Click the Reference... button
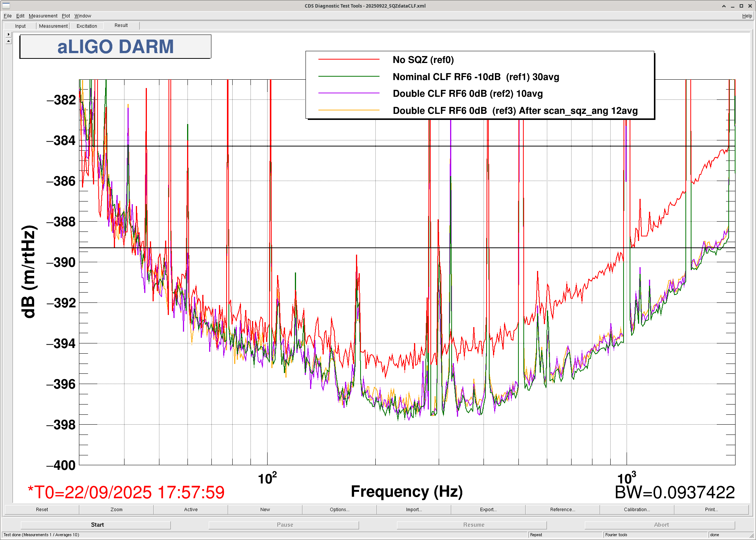The height and width of the screenshot is (540, 756). click(x=562, y=510)
